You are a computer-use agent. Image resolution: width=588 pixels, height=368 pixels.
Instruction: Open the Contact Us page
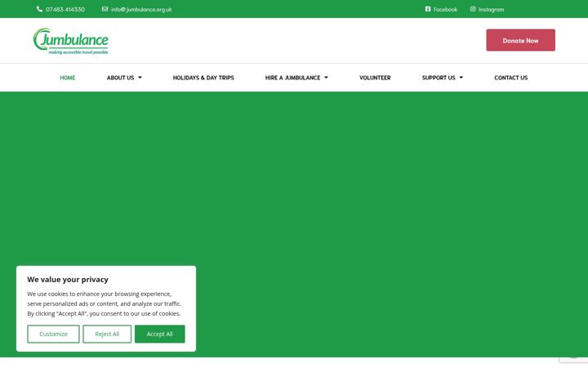[510, 78]
